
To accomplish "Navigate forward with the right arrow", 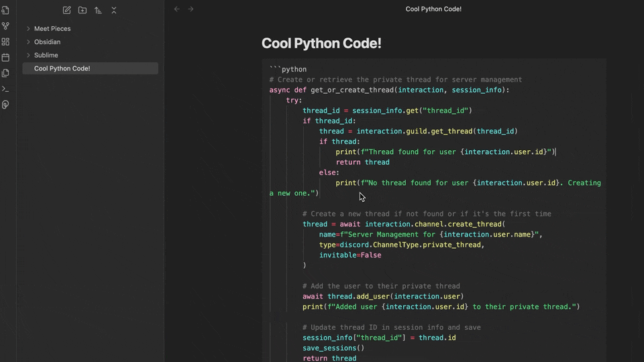I will click(x=191, y=9).
